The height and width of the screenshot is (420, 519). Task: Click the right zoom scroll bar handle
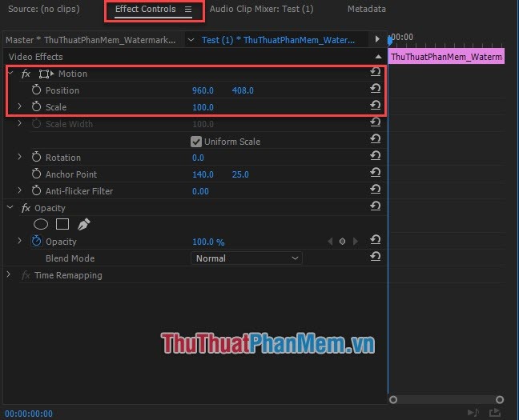click(500, 399)
